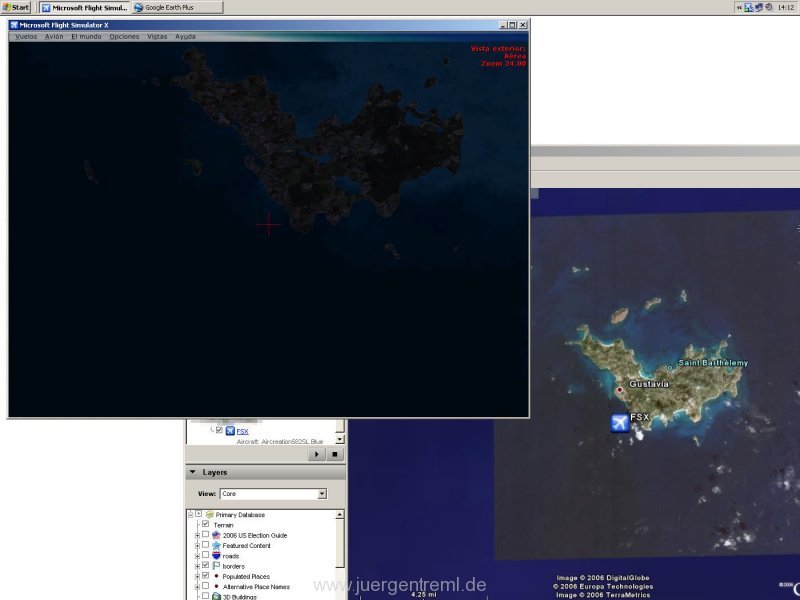800x600 pixels.
Task: Switch to Google Earth Plus taskbar button
Action: pos(177,8)
